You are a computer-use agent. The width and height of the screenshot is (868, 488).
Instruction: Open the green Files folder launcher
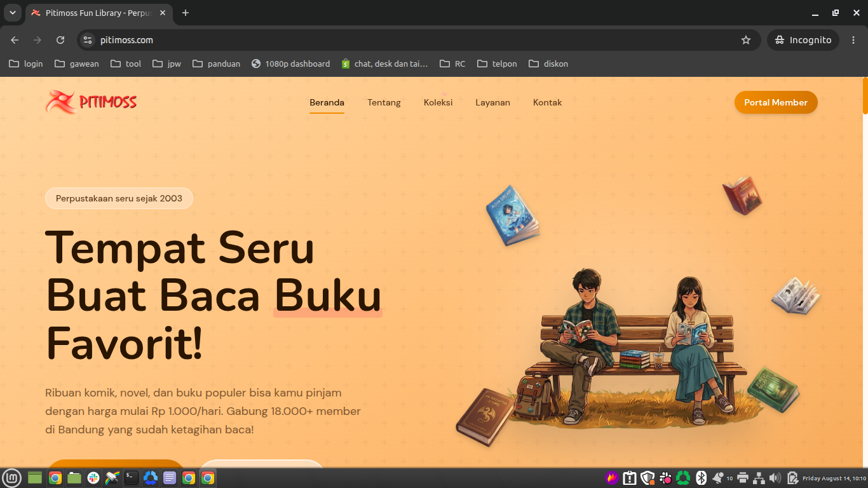74,478
